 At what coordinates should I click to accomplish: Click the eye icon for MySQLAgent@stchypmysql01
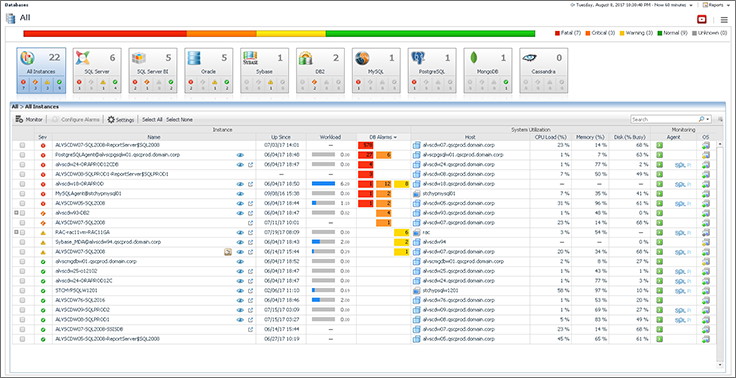(x=240, y=193)
